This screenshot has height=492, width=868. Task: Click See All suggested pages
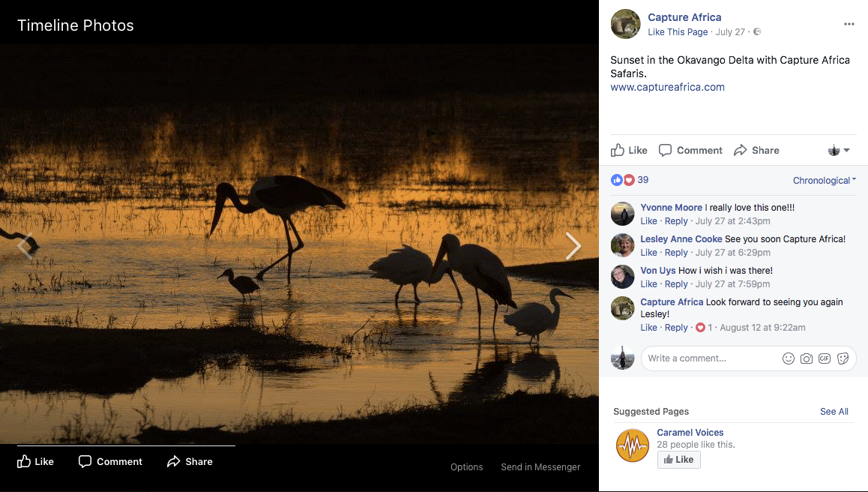[x=834, y=412]
